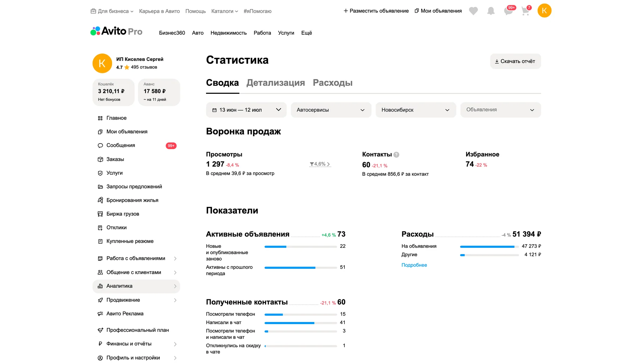Click the Авито Реклама megaphone icon
Image resolution: width=642 pixels, height=364 pixels.
(100, 314)
